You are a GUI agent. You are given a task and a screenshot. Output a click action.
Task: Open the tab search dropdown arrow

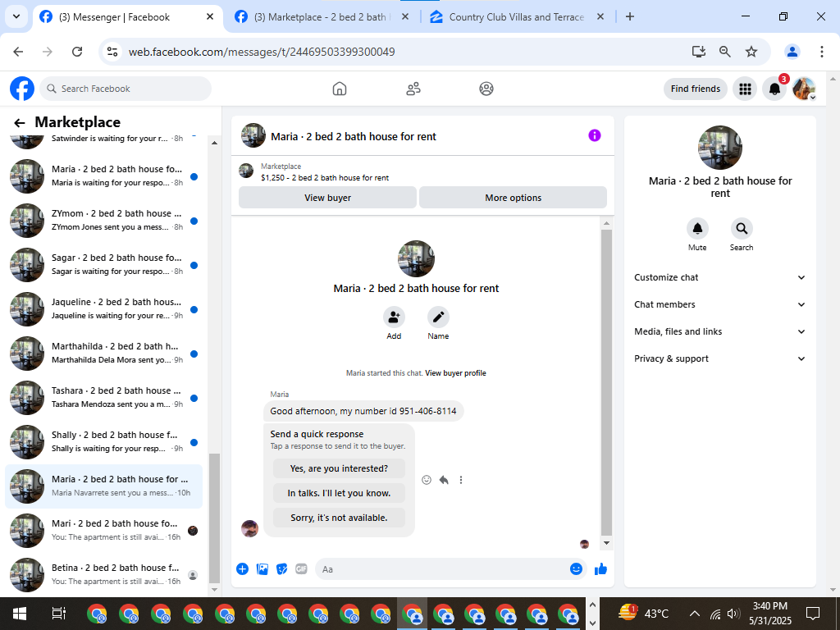click(x=16, y=16)
